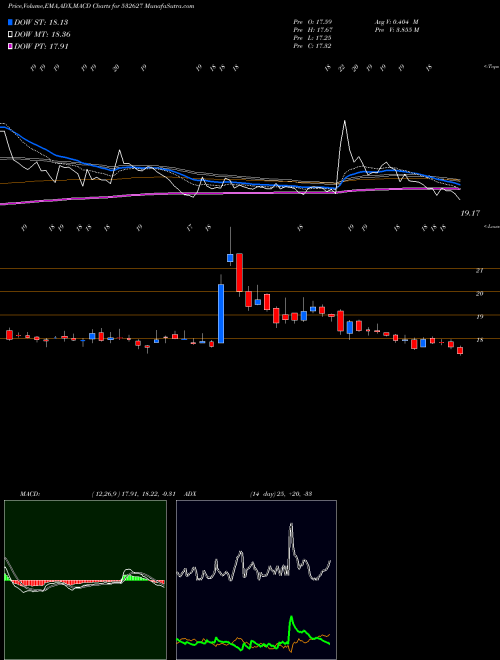Click the tall red candlestick after the peak
Viewport: 500px width, 660px height.
pos(239,272)
